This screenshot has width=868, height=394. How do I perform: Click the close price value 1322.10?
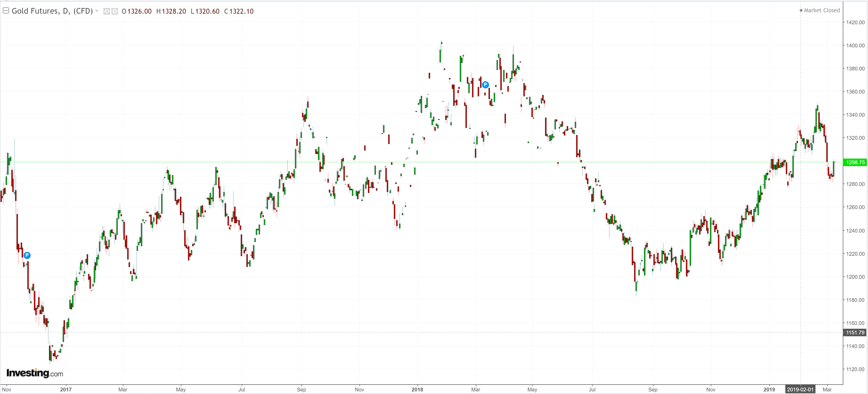pos(241,12)
